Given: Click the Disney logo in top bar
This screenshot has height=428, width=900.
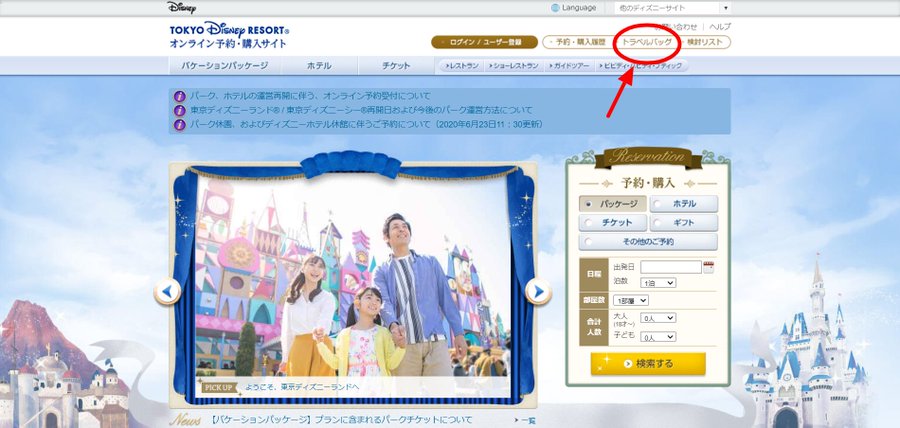Looking at the screenshot, I should [x=181, y=7].
